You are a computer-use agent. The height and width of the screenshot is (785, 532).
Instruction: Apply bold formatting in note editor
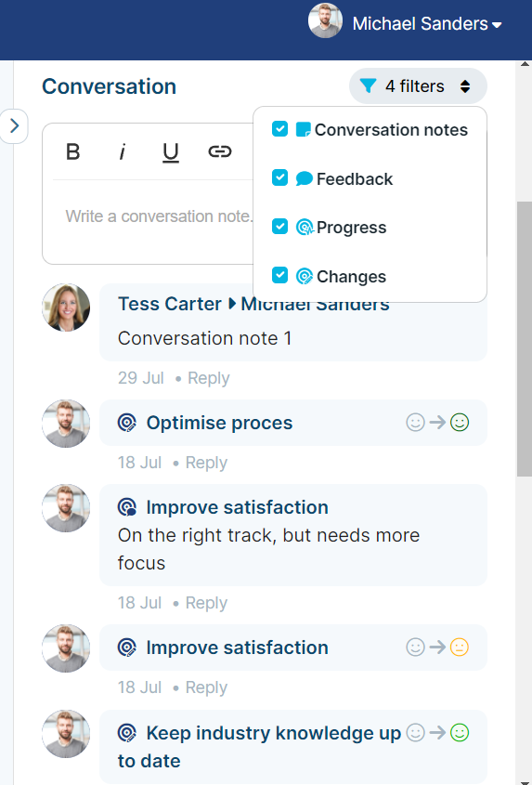(73, 151)
